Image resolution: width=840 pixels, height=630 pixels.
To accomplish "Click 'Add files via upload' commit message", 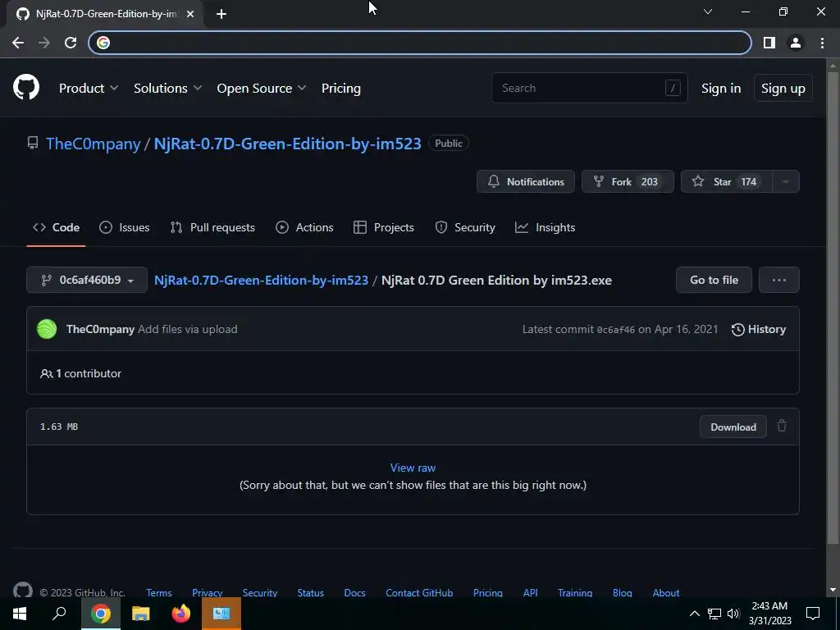I will point(188,329).
